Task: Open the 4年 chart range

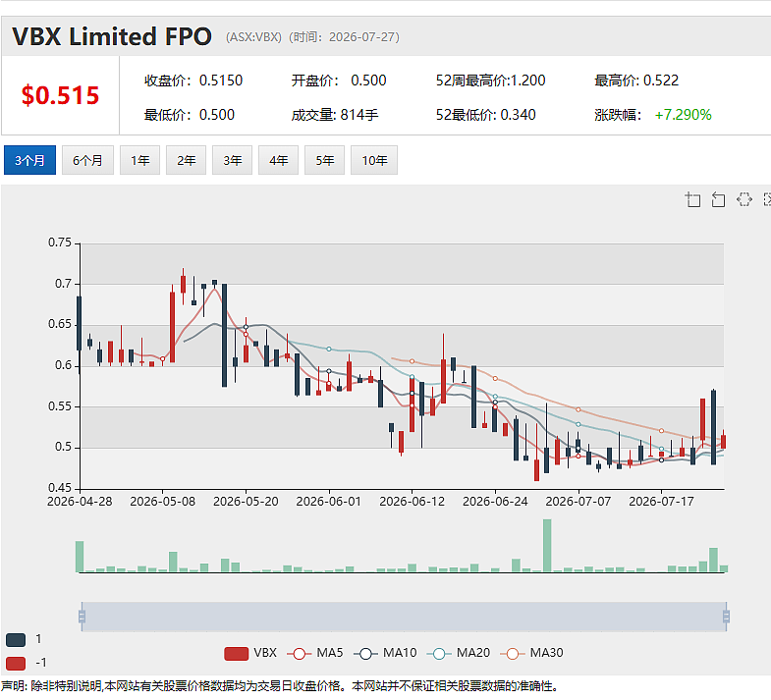Action: pos(278,160)
